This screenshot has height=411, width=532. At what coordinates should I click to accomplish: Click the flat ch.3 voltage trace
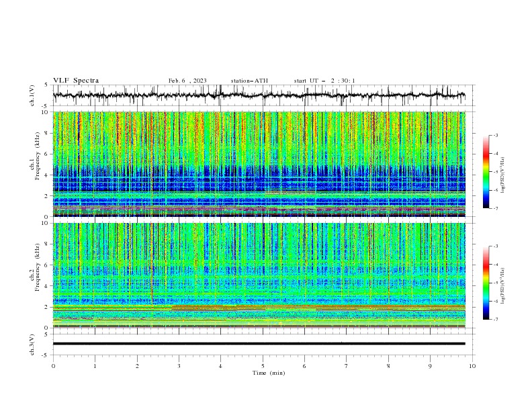pyautogui.click(x=259, y=344)
